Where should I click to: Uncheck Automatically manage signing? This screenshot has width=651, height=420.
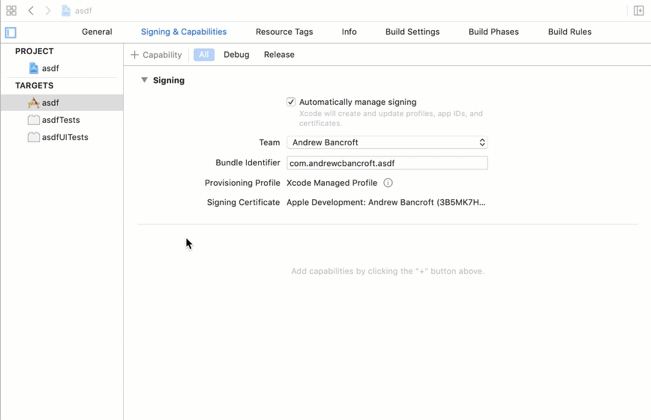pos(291,102)
